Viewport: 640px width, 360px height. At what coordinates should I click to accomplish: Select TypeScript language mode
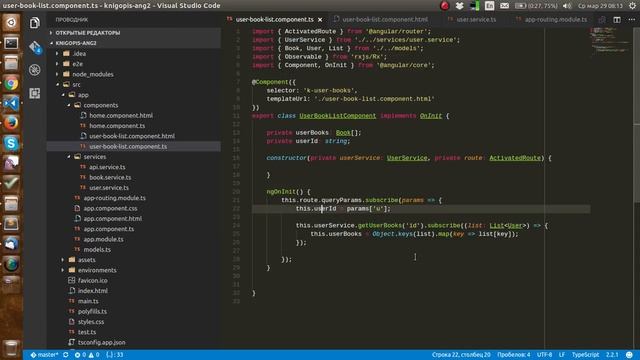[585, 355]
